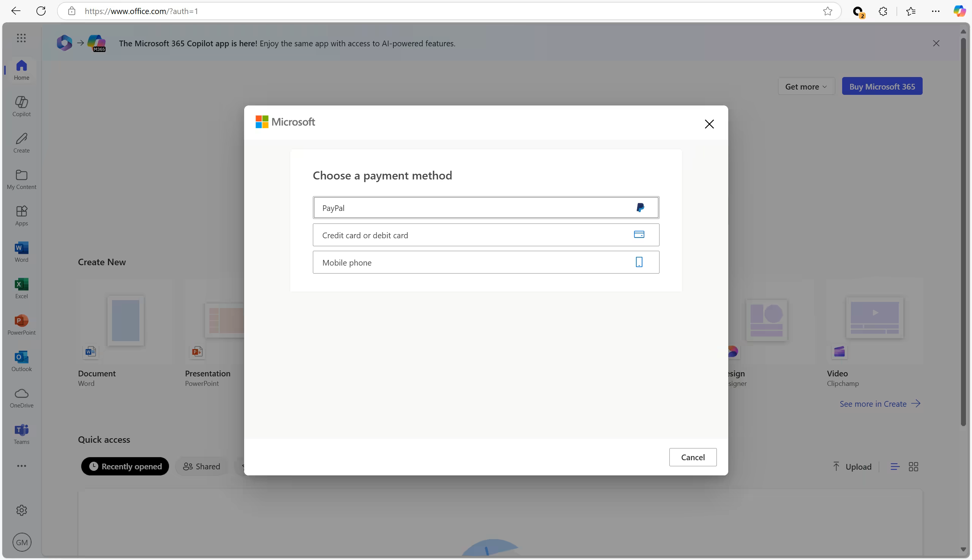This screenshot has height=560, width=972.
Task: Select PayPal as payment method
Action: tap(486, 208)
